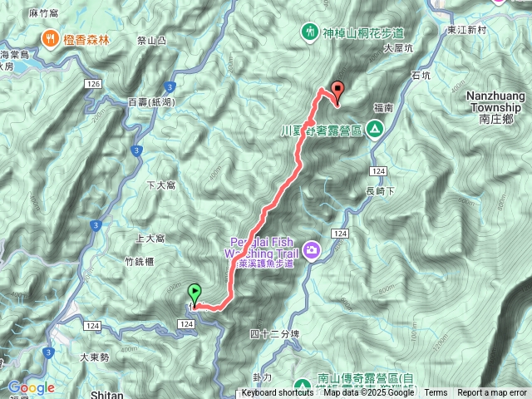Click the route 126 highway shield
Image resolution: width=532 pixels, height=399 pixels.
coord(92,84)
